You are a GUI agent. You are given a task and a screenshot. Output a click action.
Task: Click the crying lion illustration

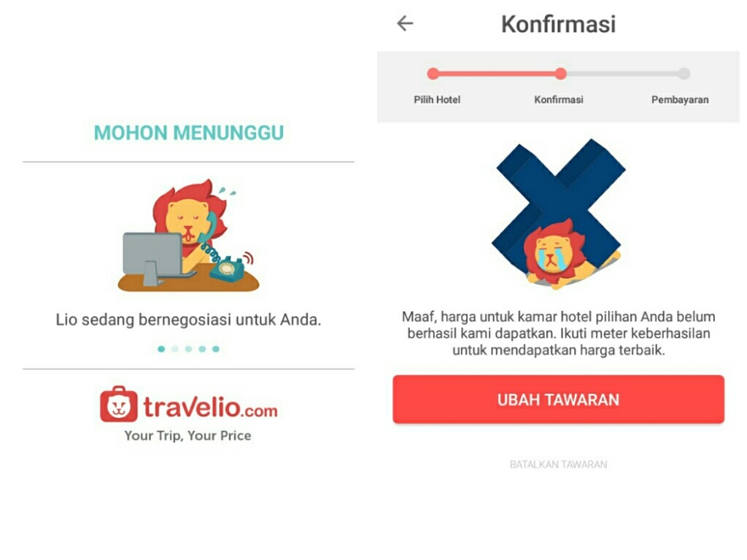coord(555,254)
